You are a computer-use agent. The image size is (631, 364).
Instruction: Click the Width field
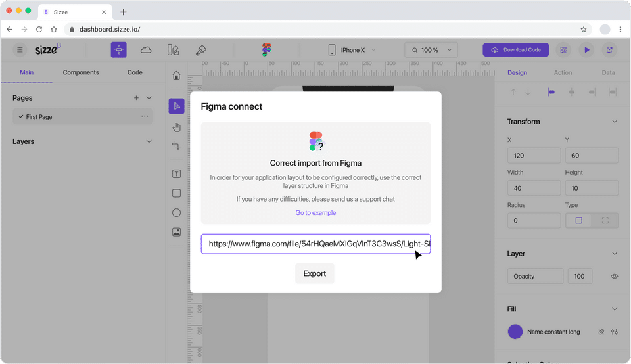tap(534, 188)
